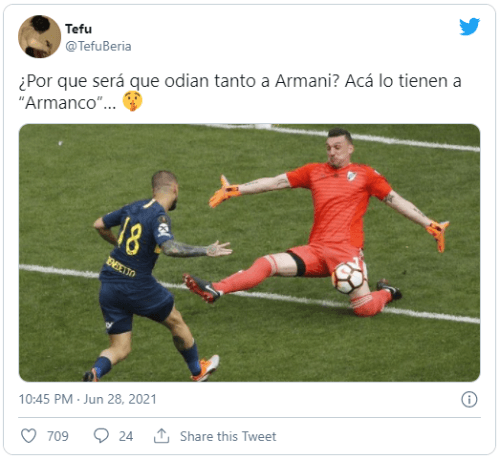Click the tweet timestamp 10:45 PM
The width and height of the screenshot is (500, 459).
(46, 399)
